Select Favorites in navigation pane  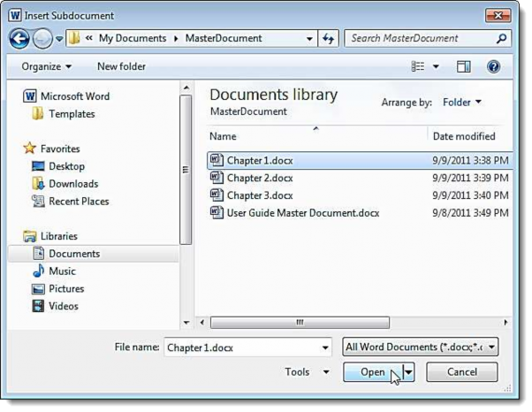coord(60,149)
